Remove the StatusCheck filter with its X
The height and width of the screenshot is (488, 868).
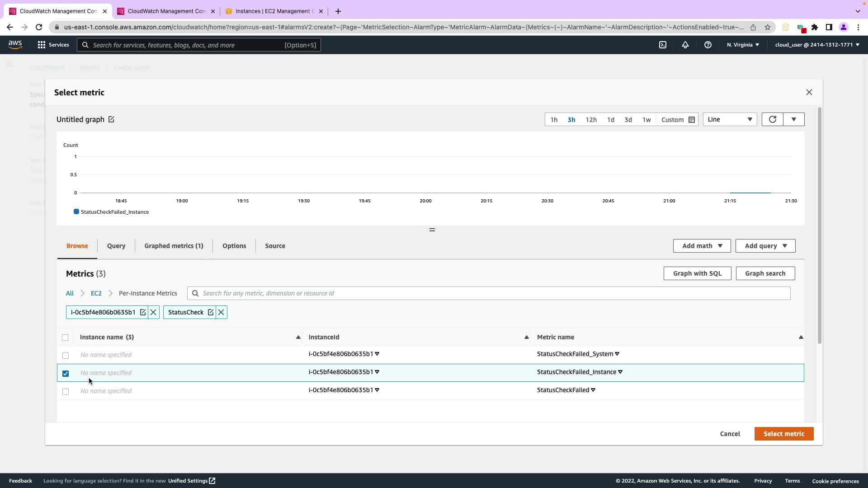(x=221, y=312)
